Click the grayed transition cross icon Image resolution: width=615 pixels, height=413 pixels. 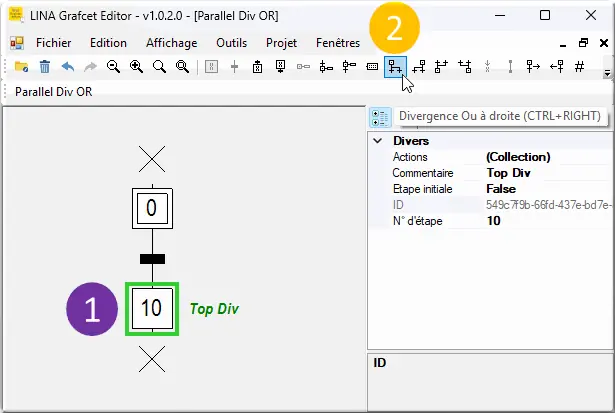tap(235, 67)
